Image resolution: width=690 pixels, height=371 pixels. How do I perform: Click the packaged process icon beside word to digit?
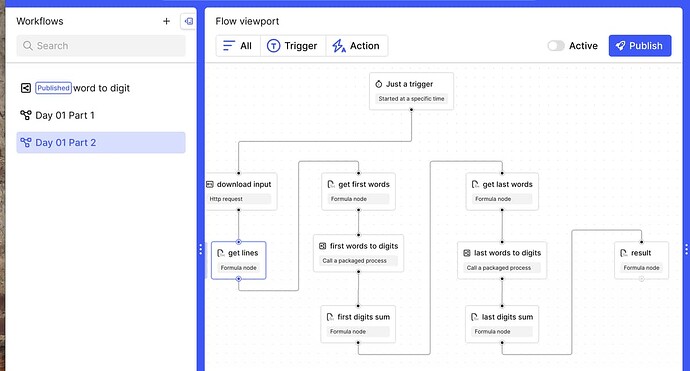[x=26, y=88]
